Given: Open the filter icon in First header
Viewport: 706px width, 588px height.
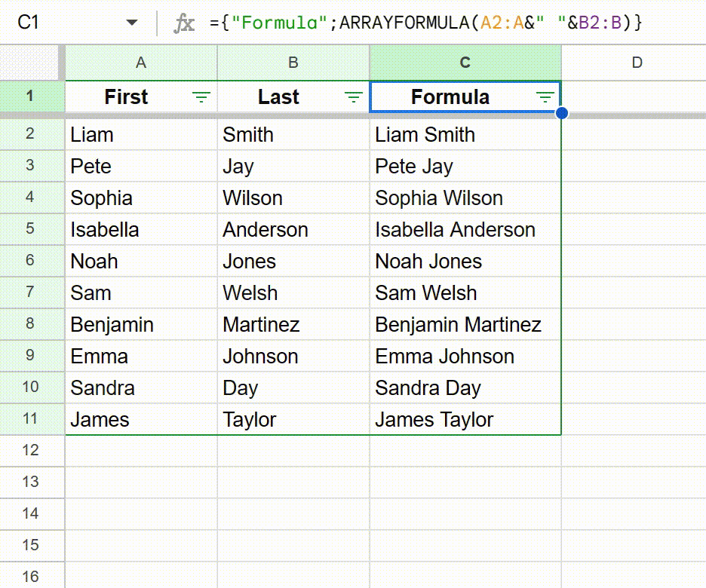Looking at the screenshot, I should pos(201,96).
